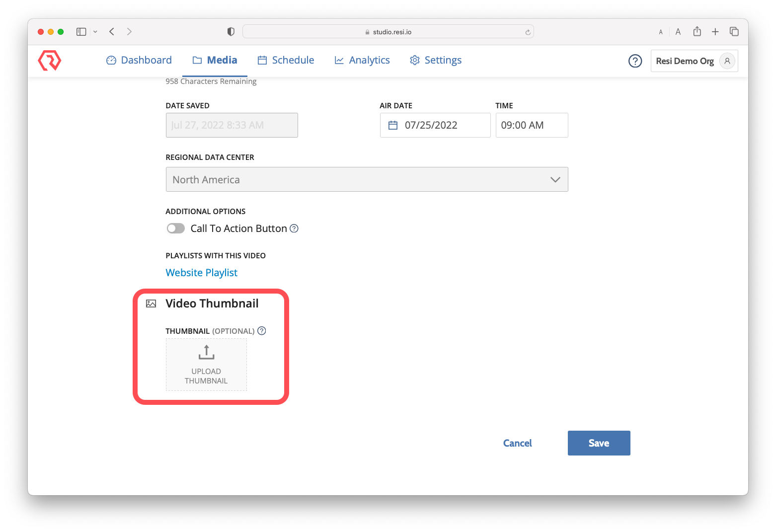Click the Air Date field 07/25/2022
This screenshot has height=532, width=776.
pyautogui.click(x=435, y=125)
